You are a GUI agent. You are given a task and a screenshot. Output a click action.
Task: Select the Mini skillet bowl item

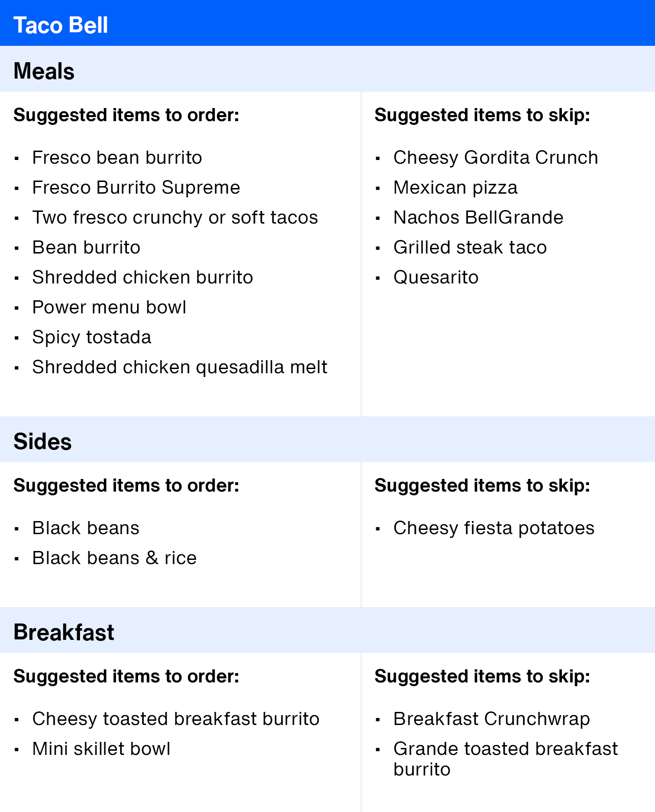click(101, 749)
